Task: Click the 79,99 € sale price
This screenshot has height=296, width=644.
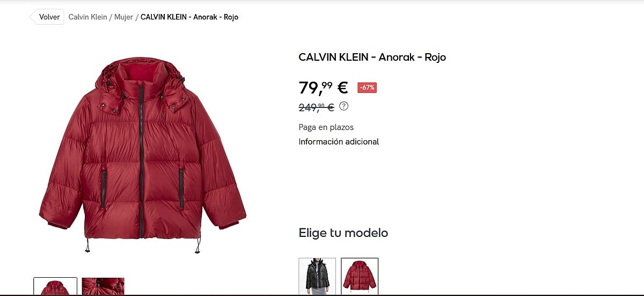Action: coord(323,87)
